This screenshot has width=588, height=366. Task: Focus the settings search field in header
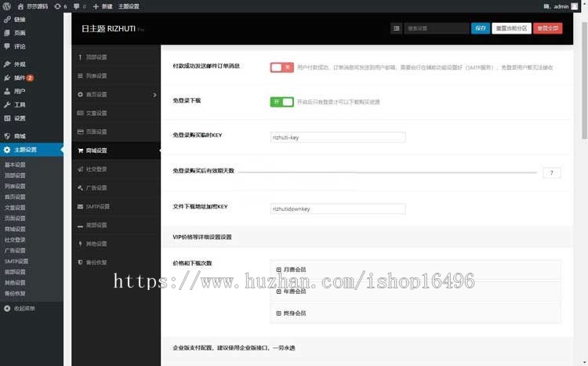pos(437,28)
